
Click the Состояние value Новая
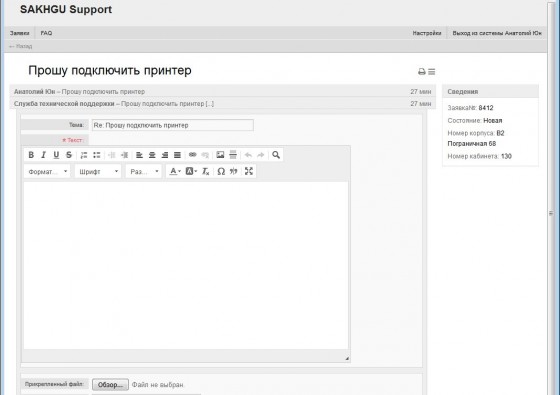coord(492,120)
